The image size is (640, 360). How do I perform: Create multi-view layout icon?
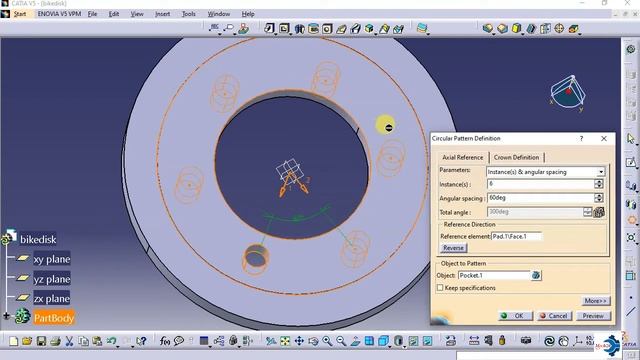tap(369, 341)
